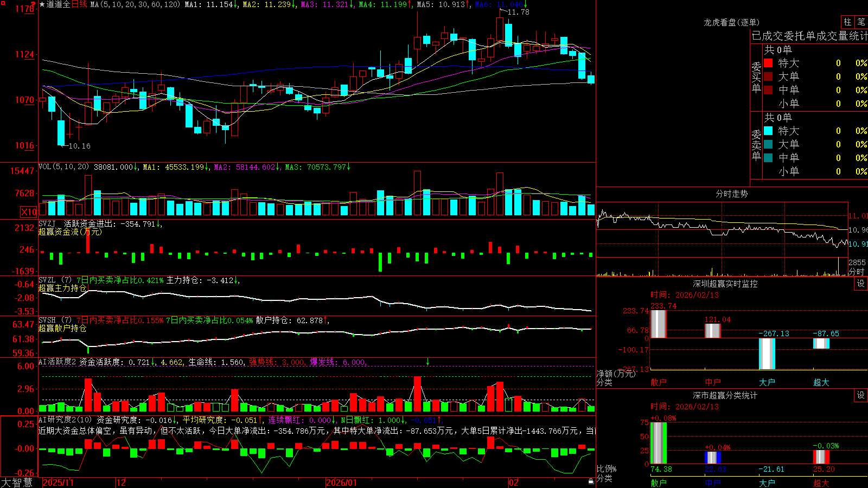Image resolution: width=868 pixels, height=488 pixels.
Task: Click the 超赢资金流(万元) label
Action: tap(70, 232)
